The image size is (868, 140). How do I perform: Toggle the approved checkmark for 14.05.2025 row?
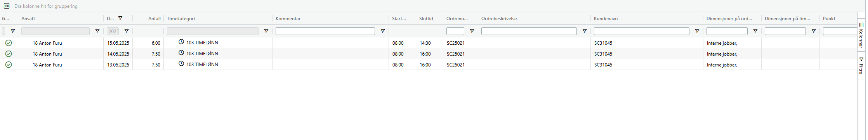9,54
